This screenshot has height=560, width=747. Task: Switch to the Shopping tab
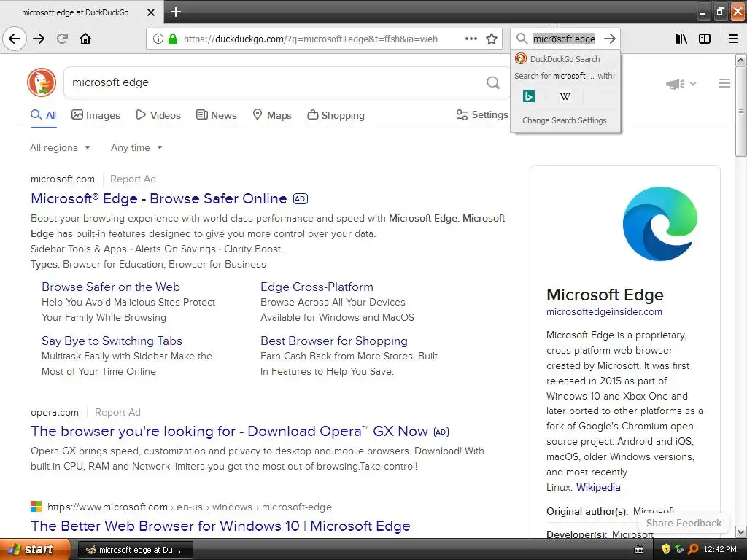point(336,115)
